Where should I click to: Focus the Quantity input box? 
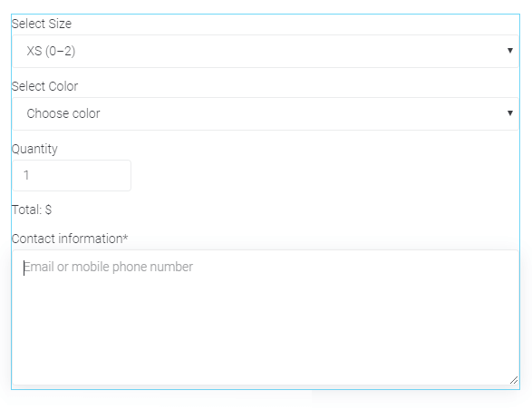pyautogui.click(x=72, y=175)
